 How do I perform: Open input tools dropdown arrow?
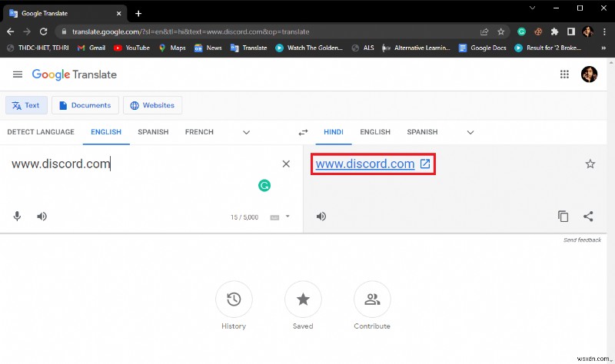288,217
